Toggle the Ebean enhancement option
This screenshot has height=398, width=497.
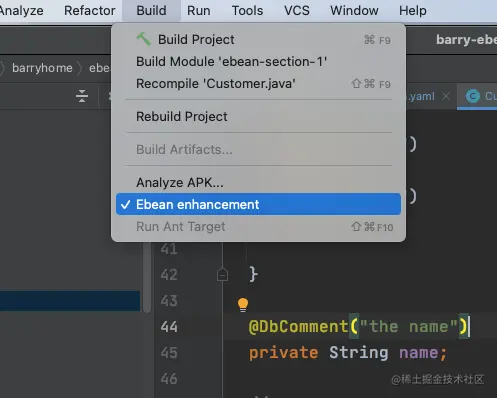pos(258,204)
